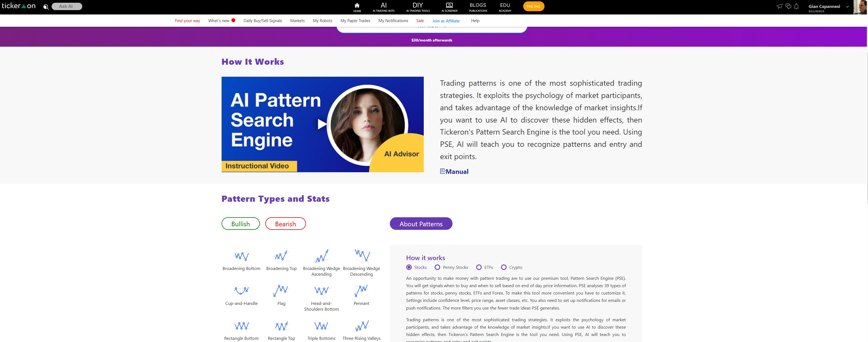This screenshot has width=868, height=342.
Task: Open Blogs Publications menu
Action: coord(478,7)
